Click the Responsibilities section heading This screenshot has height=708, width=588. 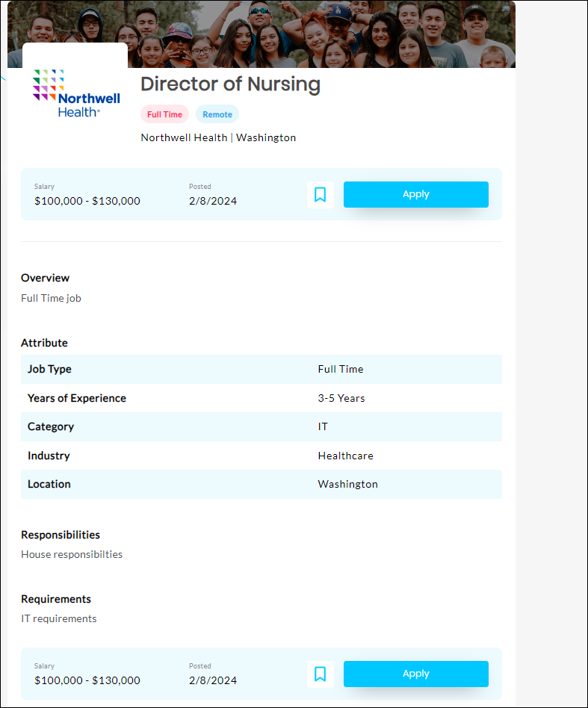point(61,535)
